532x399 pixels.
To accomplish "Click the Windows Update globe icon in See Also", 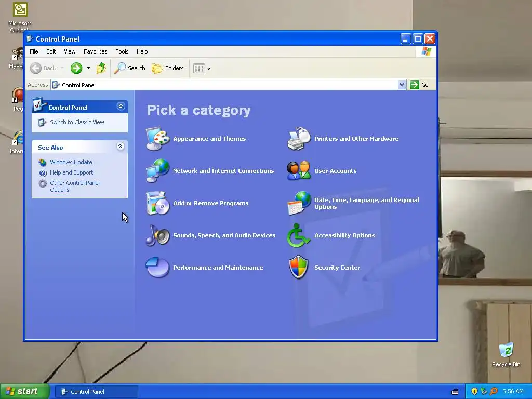I will [x=43, y=163].
